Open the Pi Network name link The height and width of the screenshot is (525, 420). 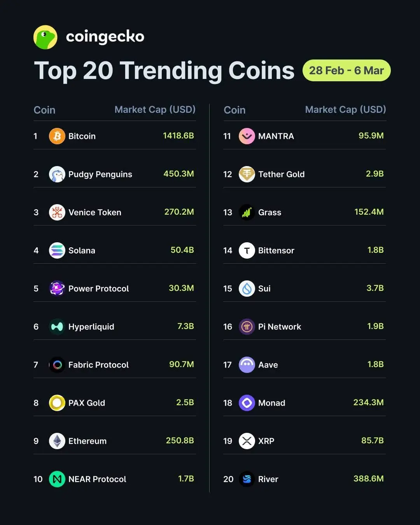pos(280,327)
